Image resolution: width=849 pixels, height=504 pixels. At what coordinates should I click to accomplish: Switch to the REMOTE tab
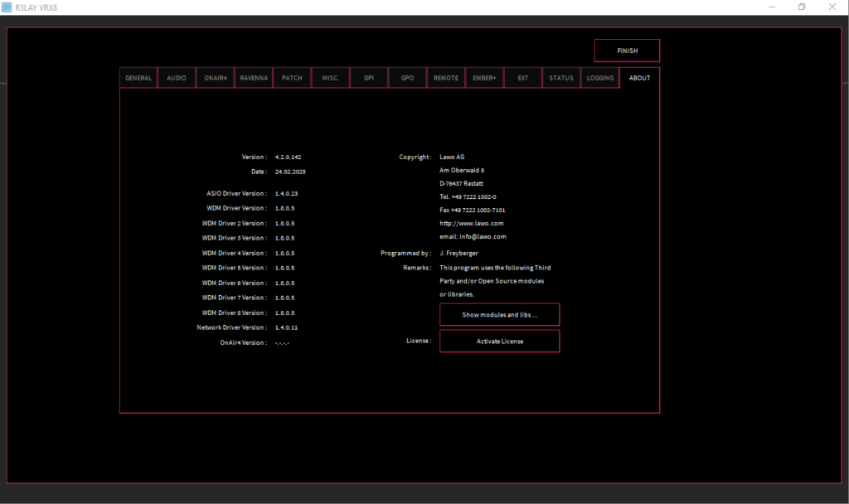pos(446,78)
